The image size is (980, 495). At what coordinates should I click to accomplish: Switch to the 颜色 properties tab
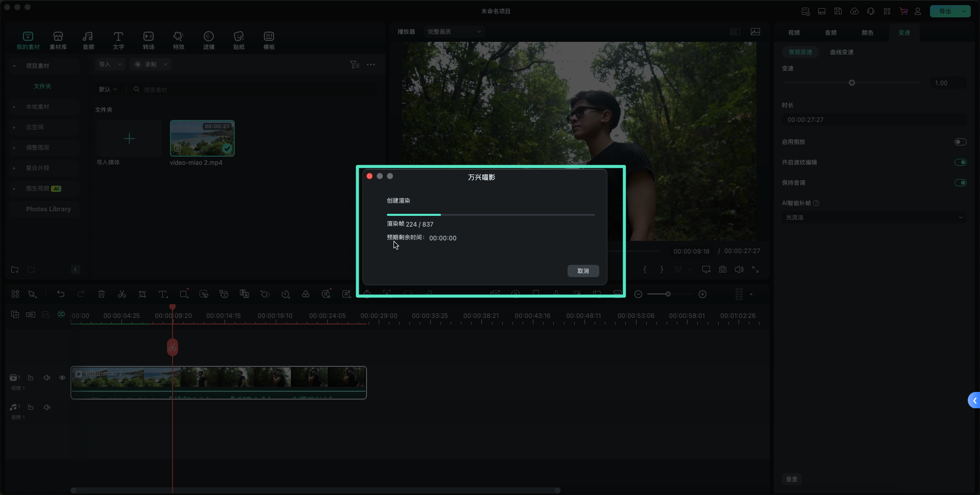[868, 33]
